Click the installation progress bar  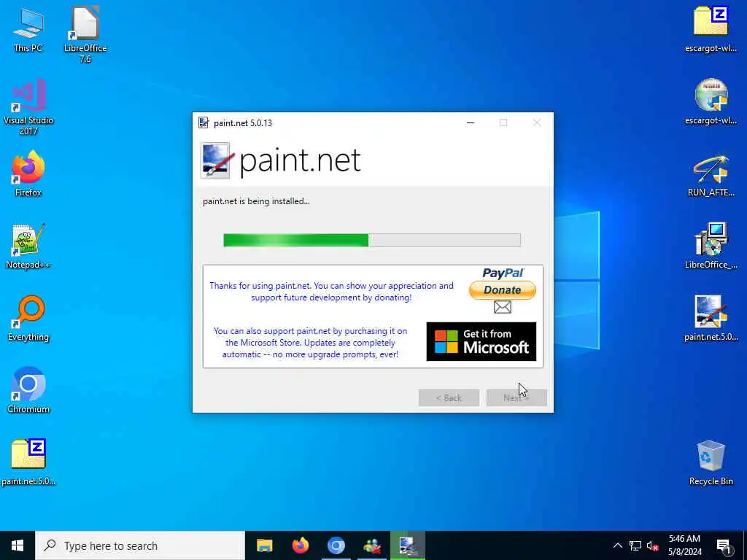pyautogui.click(x=372, y=240)
